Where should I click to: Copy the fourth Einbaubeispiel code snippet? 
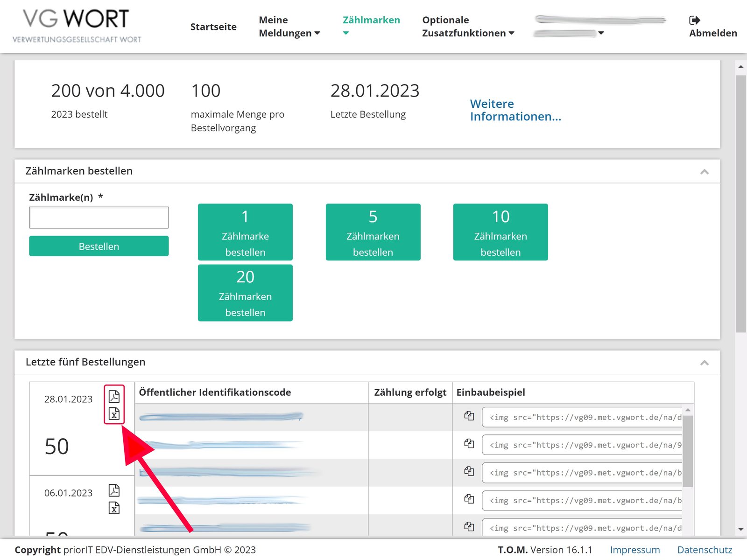pyautogui.click(x=469, y=499)
